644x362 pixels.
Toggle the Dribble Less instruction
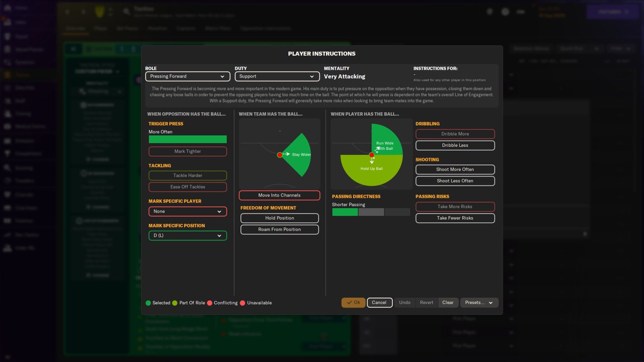tap(455, 145)
